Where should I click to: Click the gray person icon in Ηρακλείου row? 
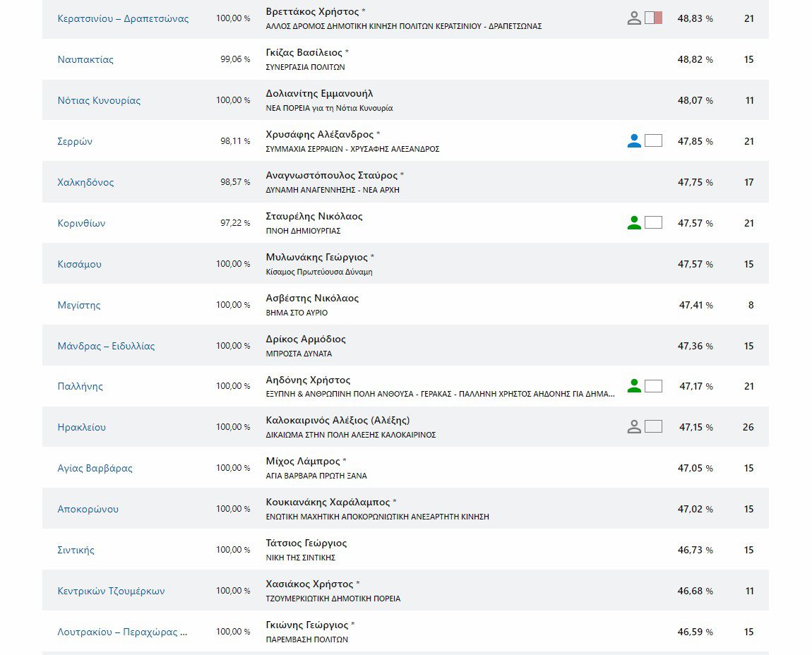coord(634,426)
